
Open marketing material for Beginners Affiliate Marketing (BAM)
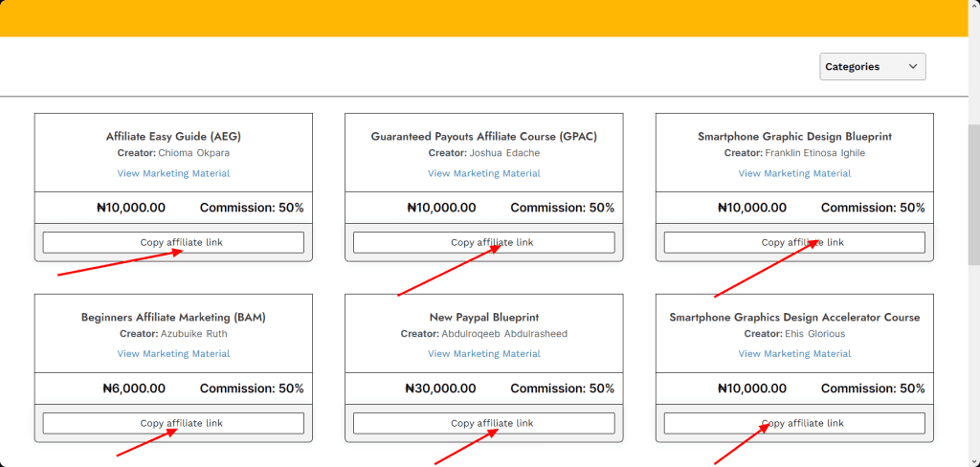tap(173, 354)
